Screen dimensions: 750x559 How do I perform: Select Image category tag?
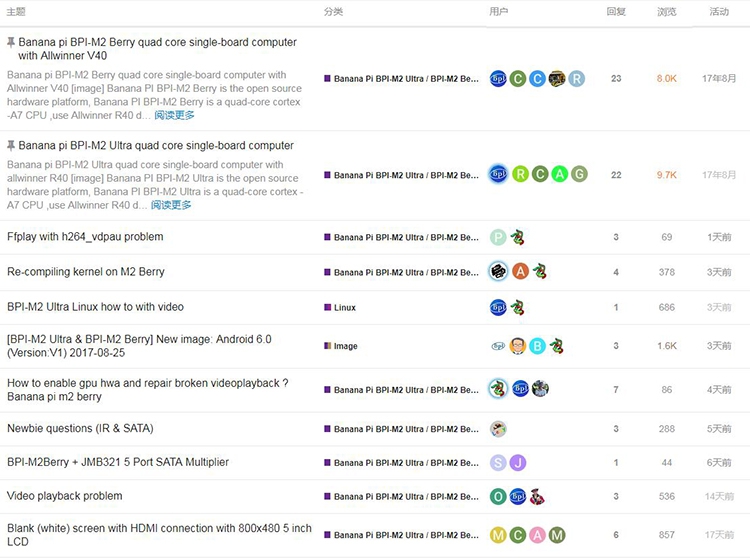pyautogui.click(x=341, y=346)
